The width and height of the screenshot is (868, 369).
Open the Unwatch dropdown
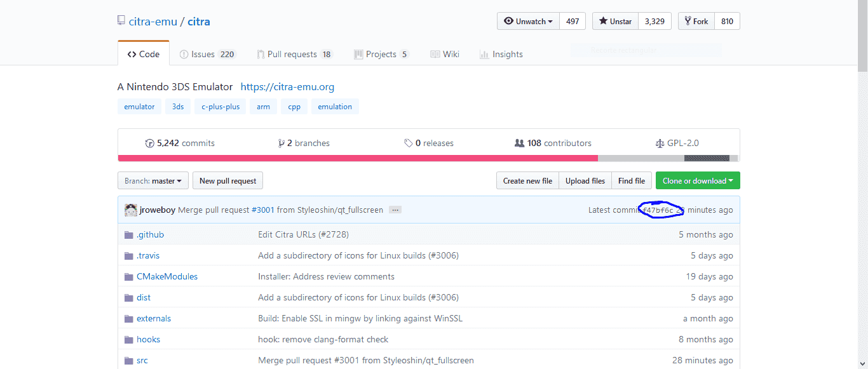(528, 21)
